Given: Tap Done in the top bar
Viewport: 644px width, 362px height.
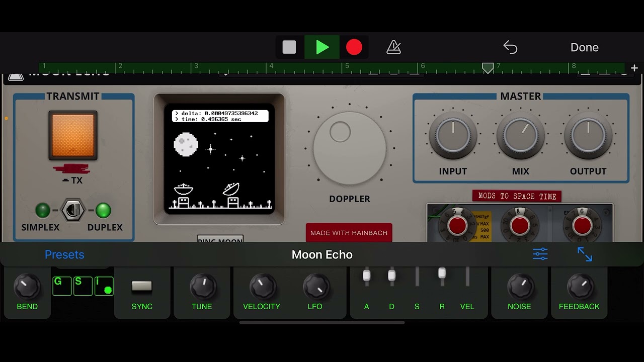Looking at the screenshot, I should click(x=584, y=47).
